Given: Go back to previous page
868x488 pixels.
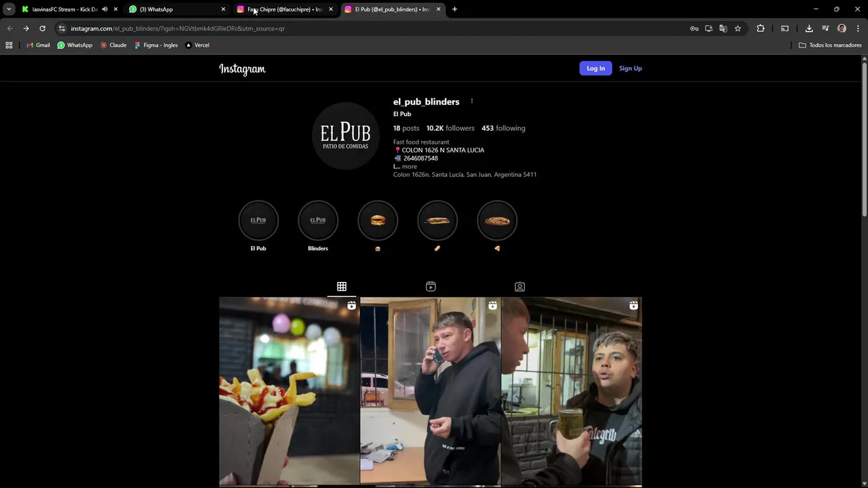Looking at the screenshot, I should 9,28.
